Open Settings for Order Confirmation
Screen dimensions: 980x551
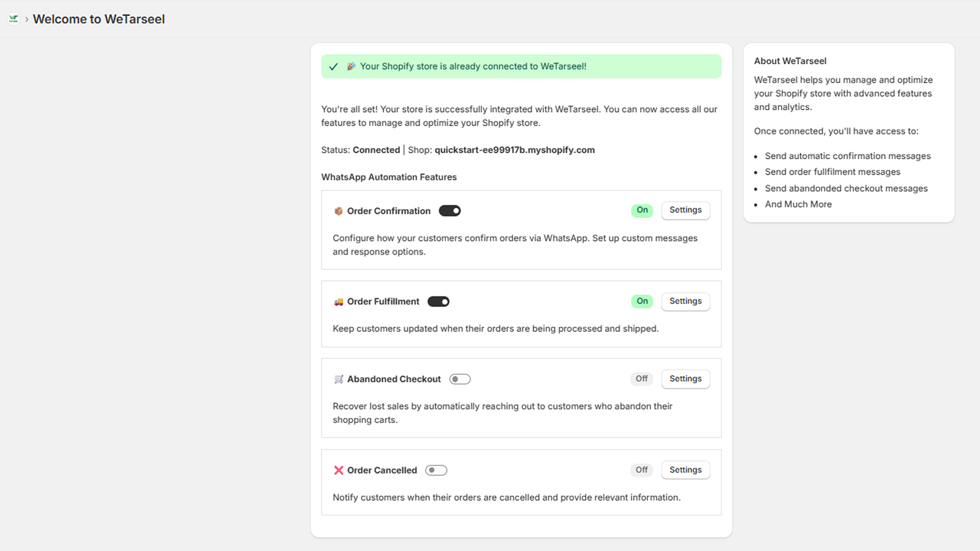coord(685,210)
